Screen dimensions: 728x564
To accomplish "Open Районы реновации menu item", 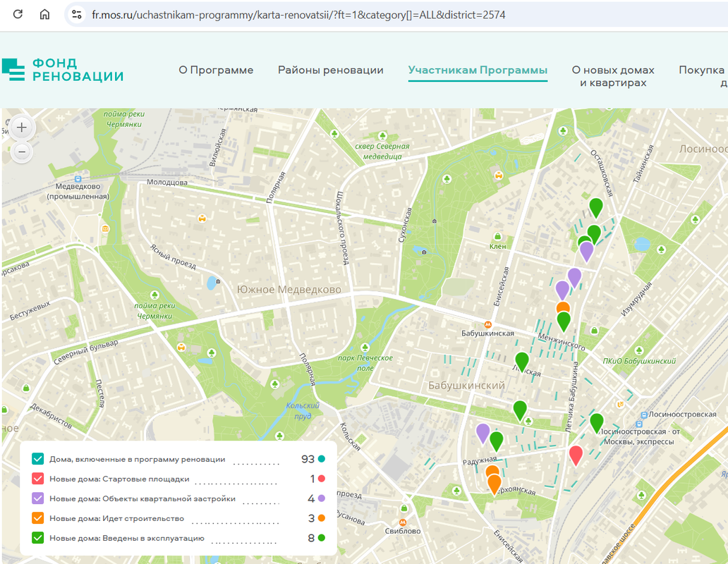I will pos(331,70).
